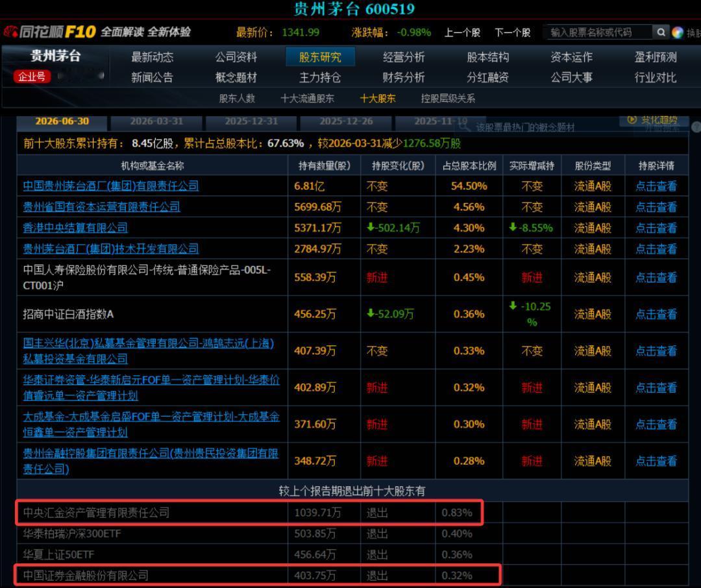701x588 pixels.
Task: Open the 分红融资 menu
Action: (x=487, y=77)
